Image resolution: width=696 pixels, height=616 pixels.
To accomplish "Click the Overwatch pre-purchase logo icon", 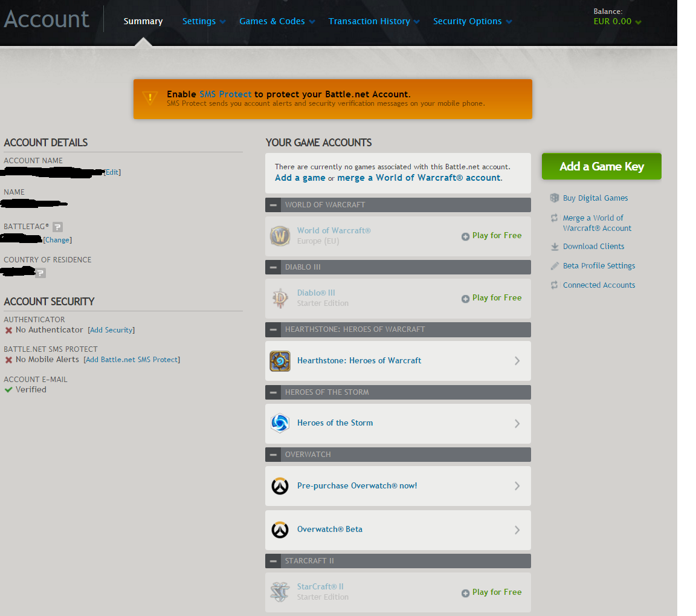I will [280, 486].
